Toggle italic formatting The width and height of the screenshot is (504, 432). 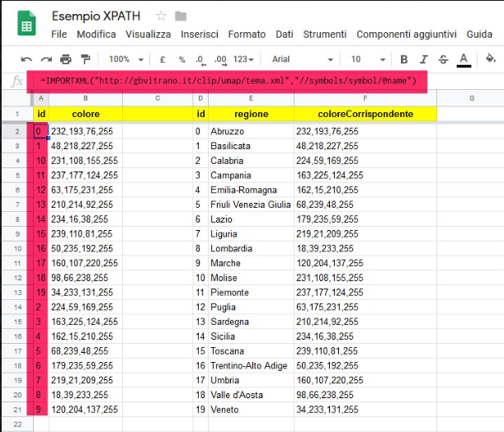(x=423, y=59)
